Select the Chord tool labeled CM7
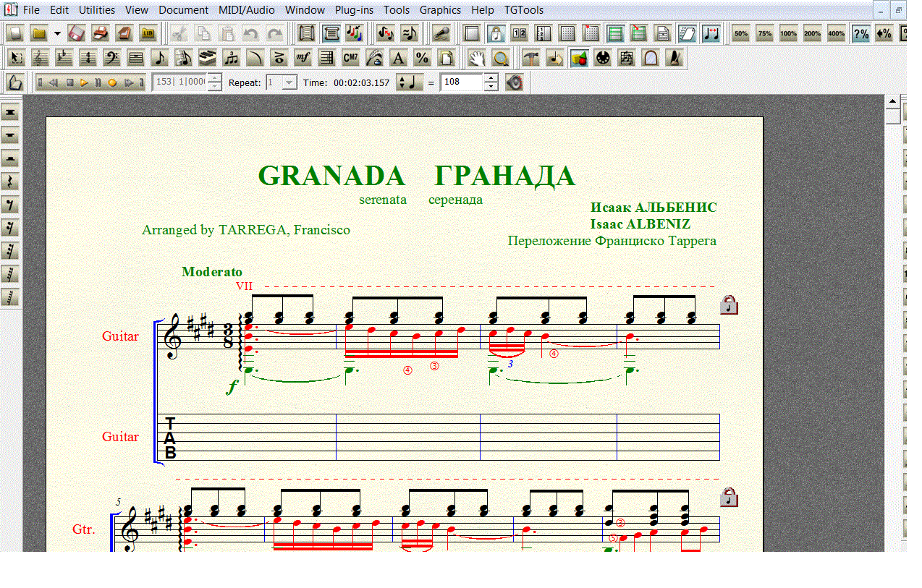The height and width of the screenshot is (588, 922). click(x=350, y=58)
